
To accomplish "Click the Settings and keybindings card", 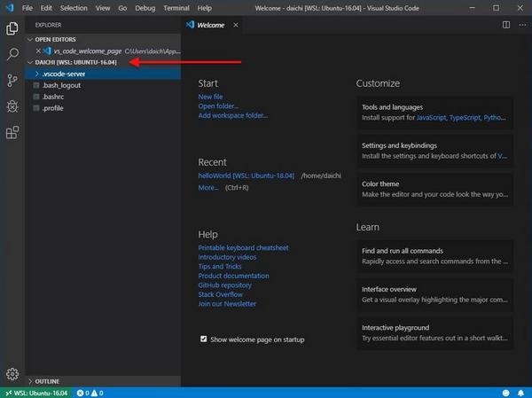I will (434, 151).
